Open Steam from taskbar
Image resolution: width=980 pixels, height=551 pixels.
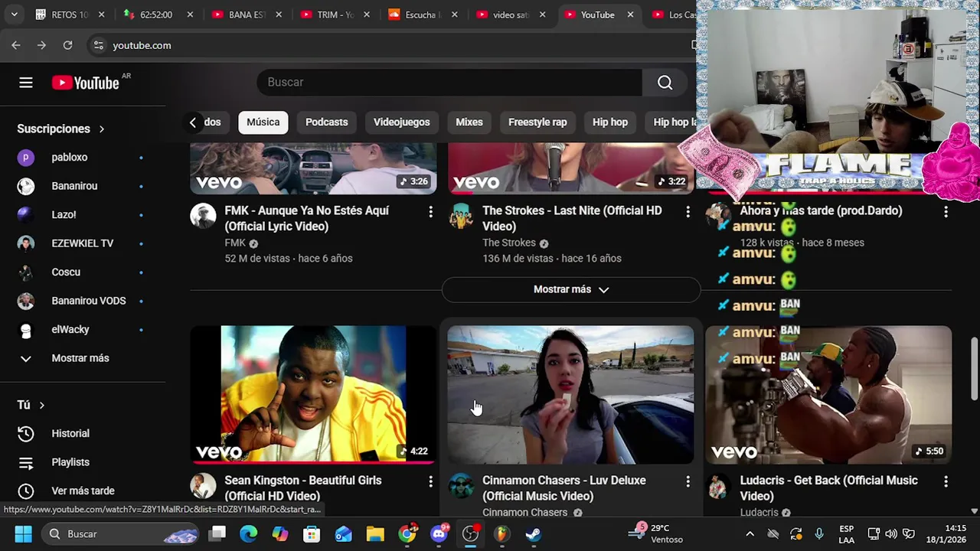[x=533, y=534]
